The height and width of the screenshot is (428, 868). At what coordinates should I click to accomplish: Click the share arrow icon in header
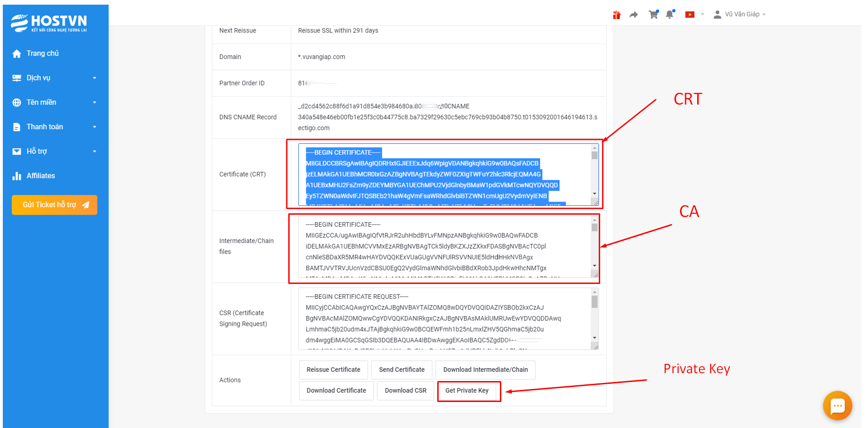point(634,15)
